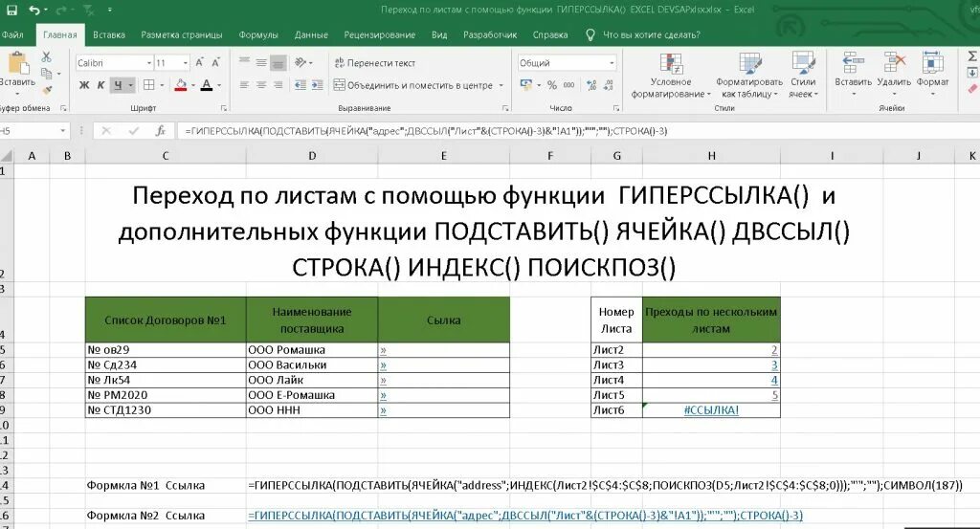Open the Формулы ribbon tab

point(258,35)
